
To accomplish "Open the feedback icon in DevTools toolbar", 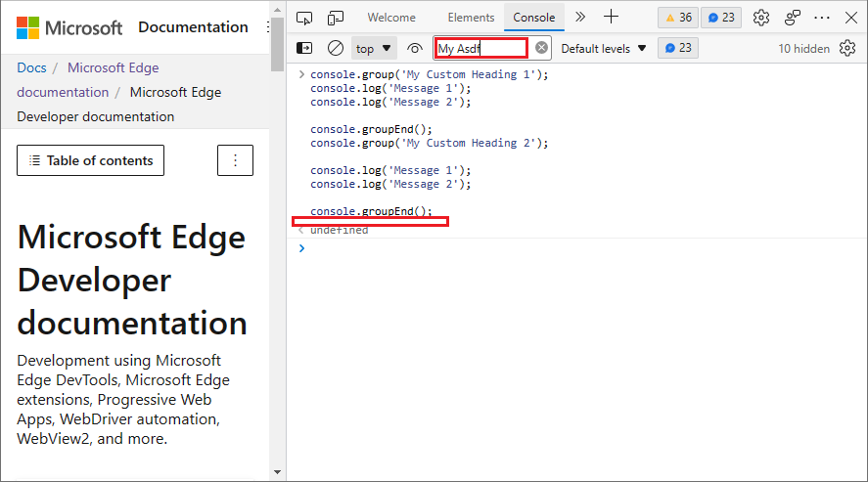I will (x=792, y=18).
